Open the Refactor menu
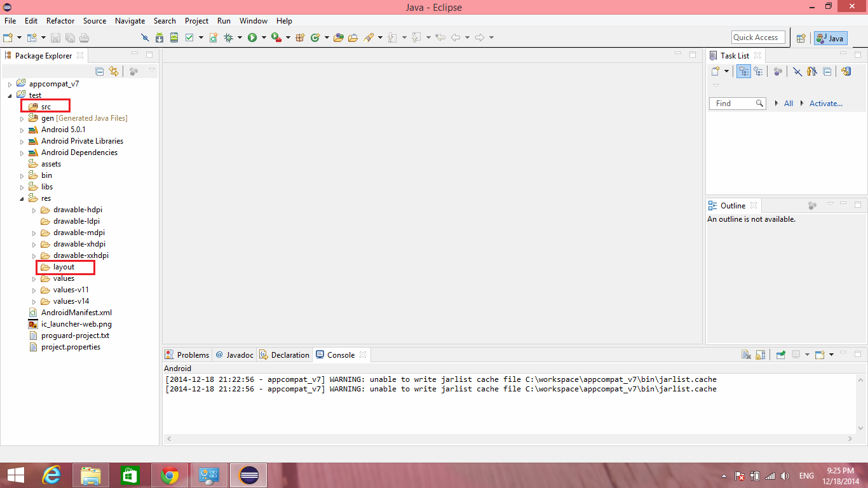868x488 pixels. click(x=60, y=21)
